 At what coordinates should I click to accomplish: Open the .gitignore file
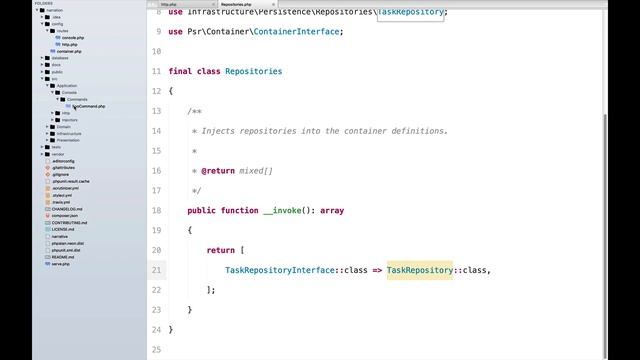click(x=60, y=175)
